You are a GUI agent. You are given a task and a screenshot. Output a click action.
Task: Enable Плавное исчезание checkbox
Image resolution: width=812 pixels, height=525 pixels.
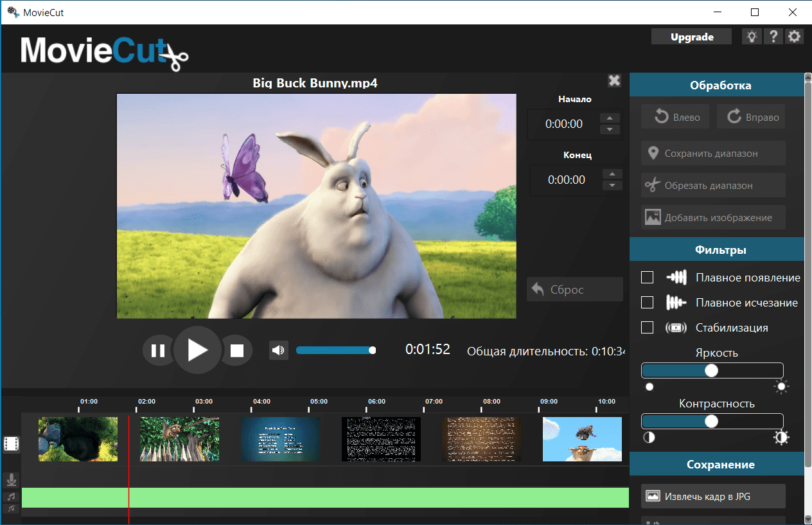tap(648, 302)
